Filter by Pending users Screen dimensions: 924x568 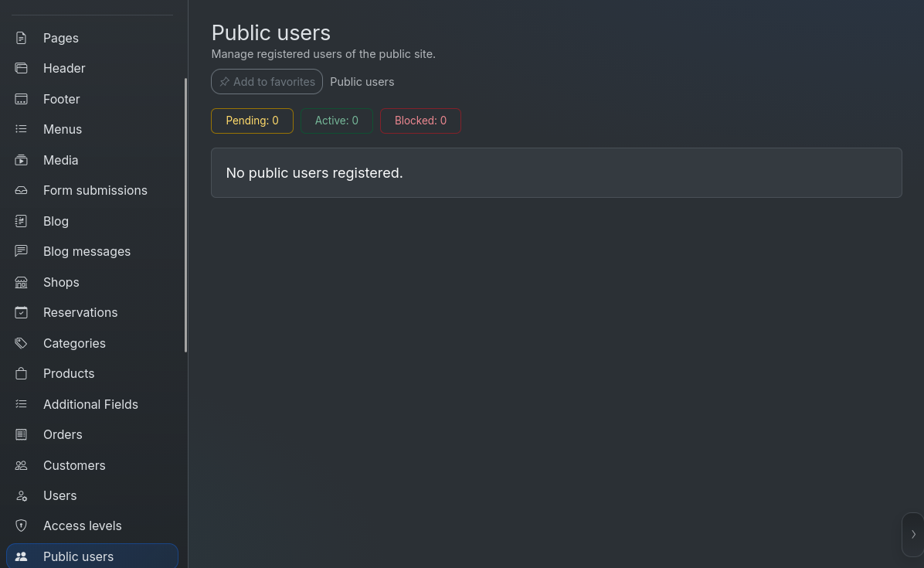coord(252,121)
